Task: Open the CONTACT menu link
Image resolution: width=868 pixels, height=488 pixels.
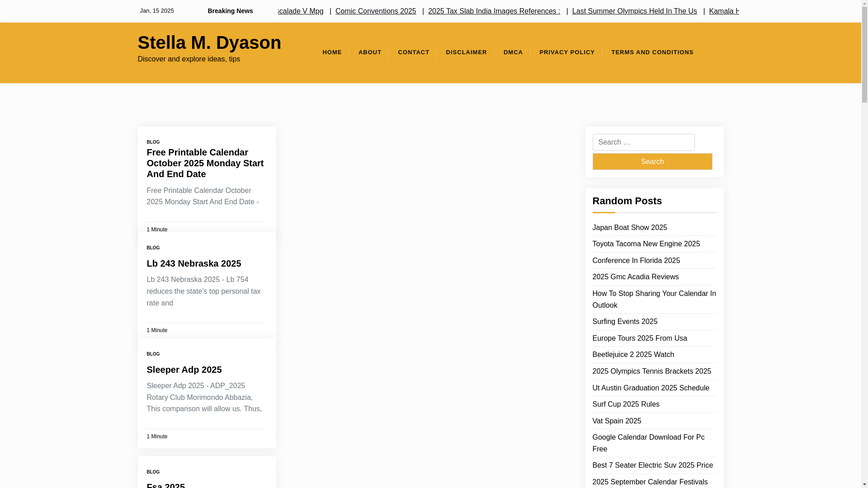Action: (413, 52)
